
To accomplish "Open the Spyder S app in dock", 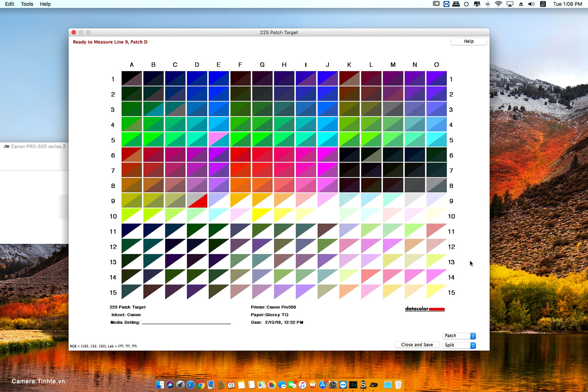I will pos(363,385).
